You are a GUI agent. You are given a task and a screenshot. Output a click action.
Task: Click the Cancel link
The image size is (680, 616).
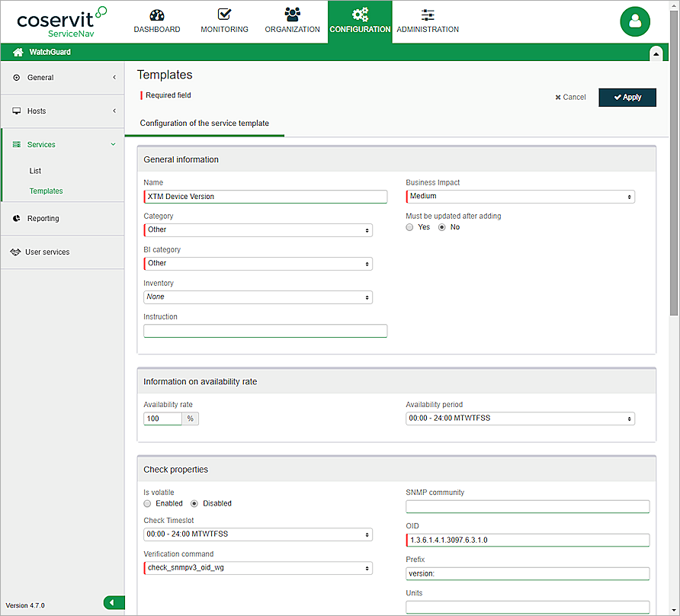click(570, 98)
